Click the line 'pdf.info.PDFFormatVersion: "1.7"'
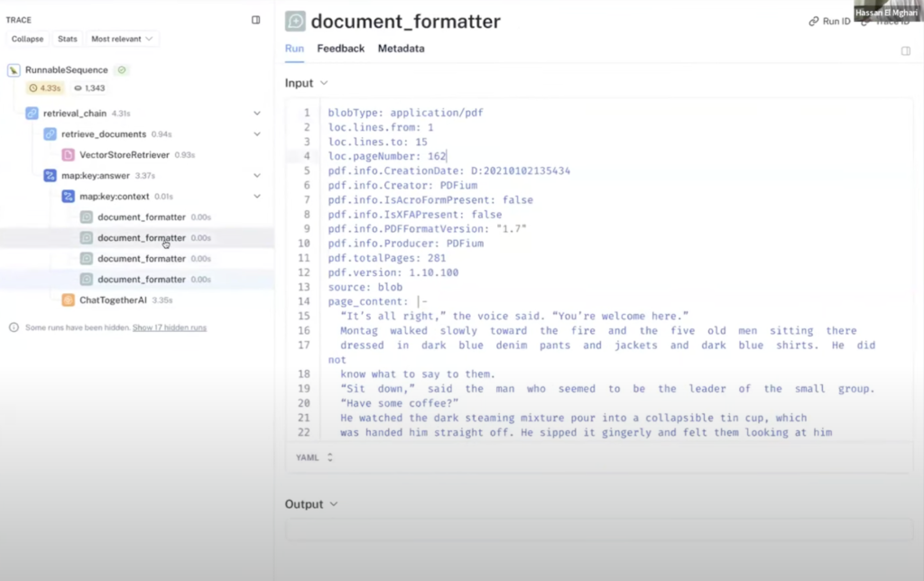The width and height of the screenshot is (924, 581). click(x=427, y=228)
